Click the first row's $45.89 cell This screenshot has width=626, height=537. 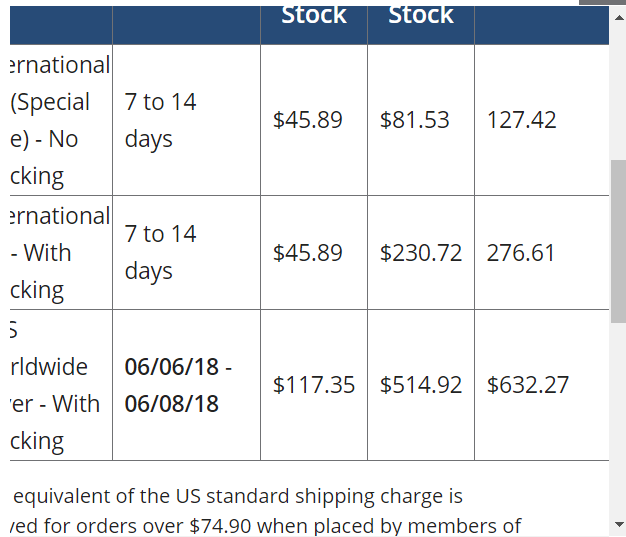point(314,120)
